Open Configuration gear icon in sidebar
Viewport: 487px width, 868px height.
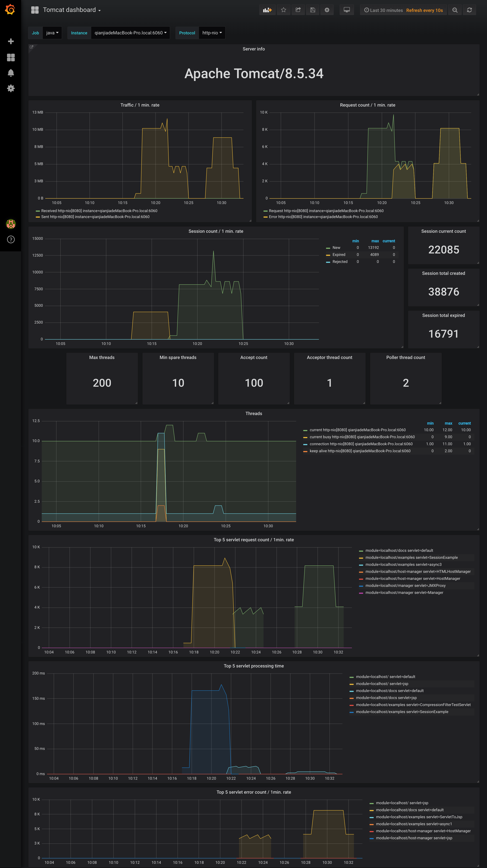(x=11, y=88)
